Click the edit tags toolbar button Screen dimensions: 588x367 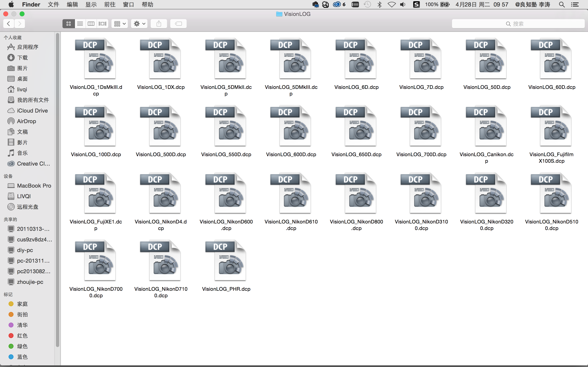[178, 23]
